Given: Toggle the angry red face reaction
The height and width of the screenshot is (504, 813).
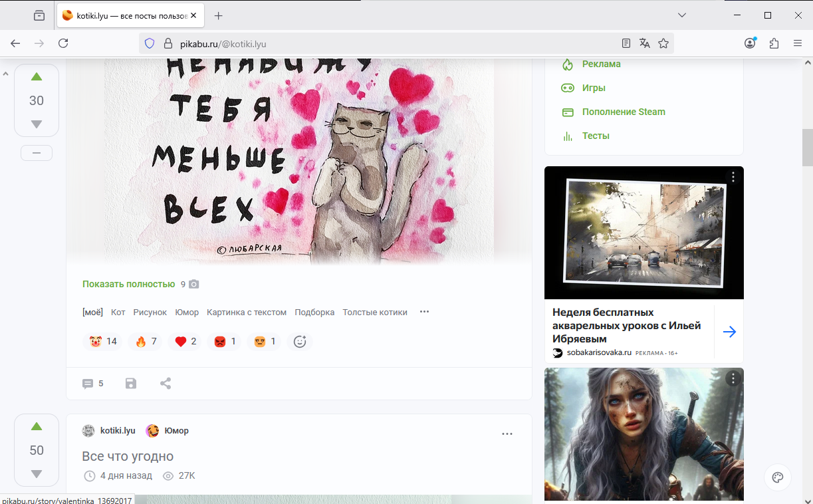Looking at the screenshot, I should click(x=225, y=342).
